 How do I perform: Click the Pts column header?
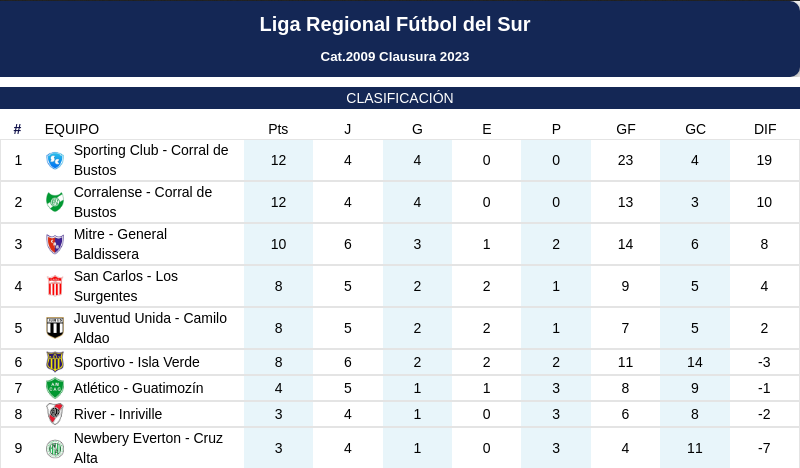pyautogui.click(x=278, y=129)
